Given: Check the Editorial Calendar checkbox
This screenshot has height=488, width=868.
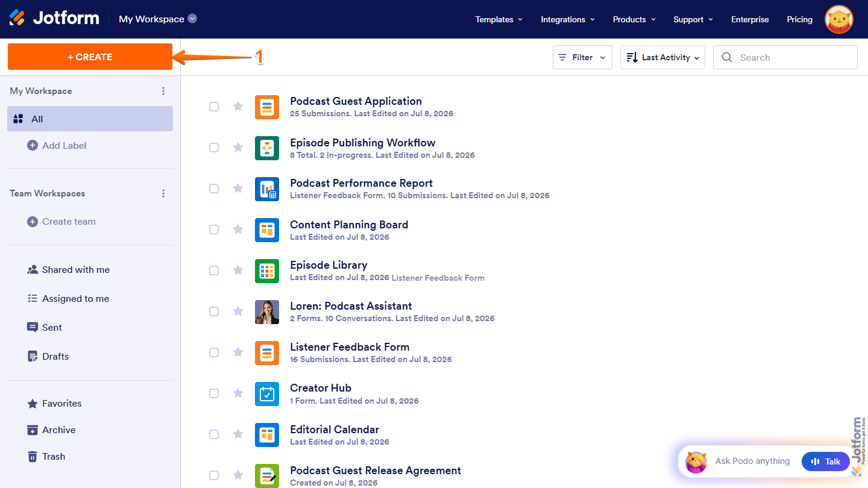Looking at the screenshot, I should coord(214,434).
